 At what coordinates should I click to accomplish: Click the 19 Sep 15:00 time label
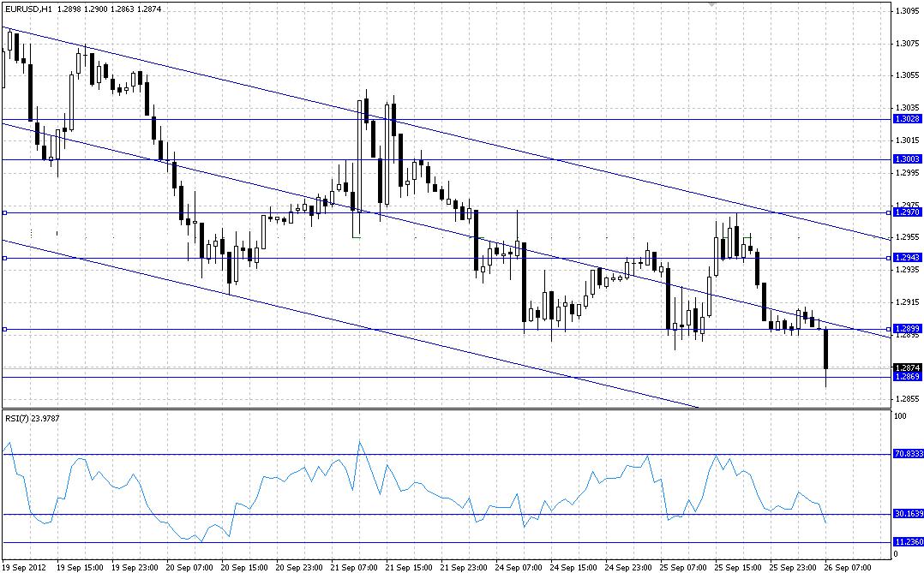point(80,567)
